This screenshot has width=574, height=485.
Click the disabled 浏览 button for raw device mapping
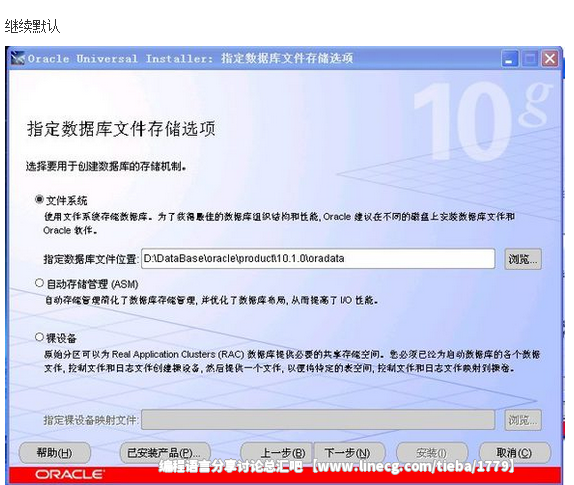pos(523,420)
